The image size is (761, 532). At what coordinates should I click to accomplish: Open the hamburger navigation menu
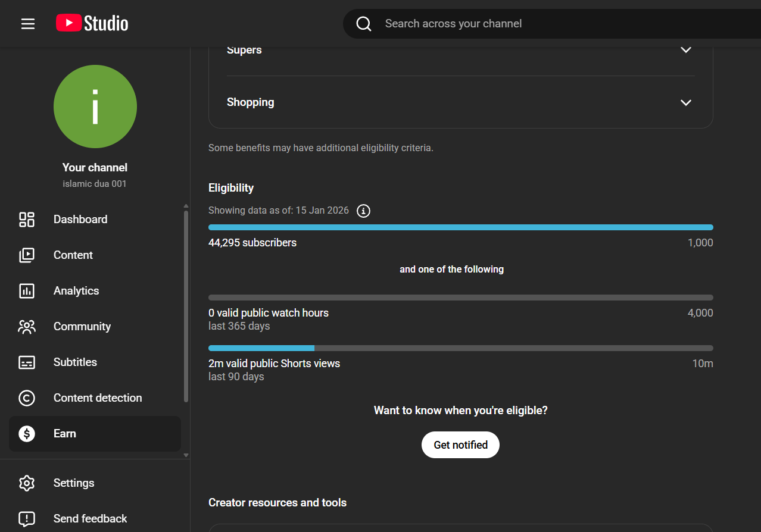[28, 24]
